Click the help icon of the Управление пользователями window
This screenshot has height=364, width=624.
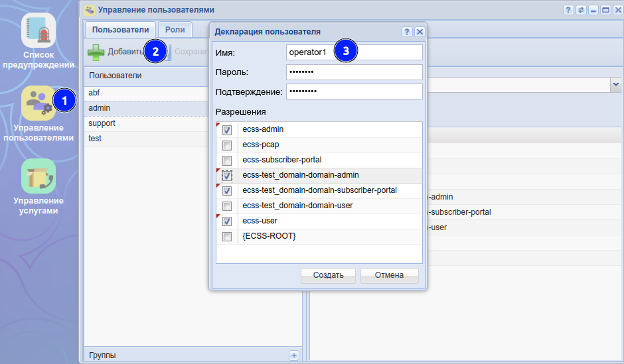click(568, 10)
